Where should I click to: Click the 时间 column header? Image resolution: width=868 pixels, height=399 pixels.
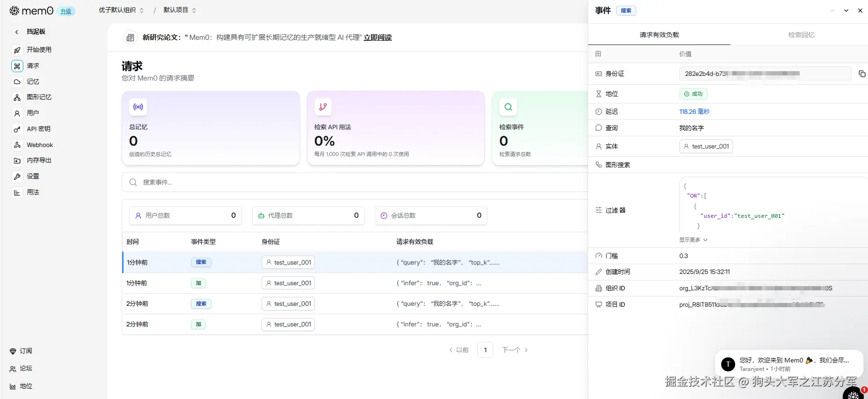click(132, 242)
